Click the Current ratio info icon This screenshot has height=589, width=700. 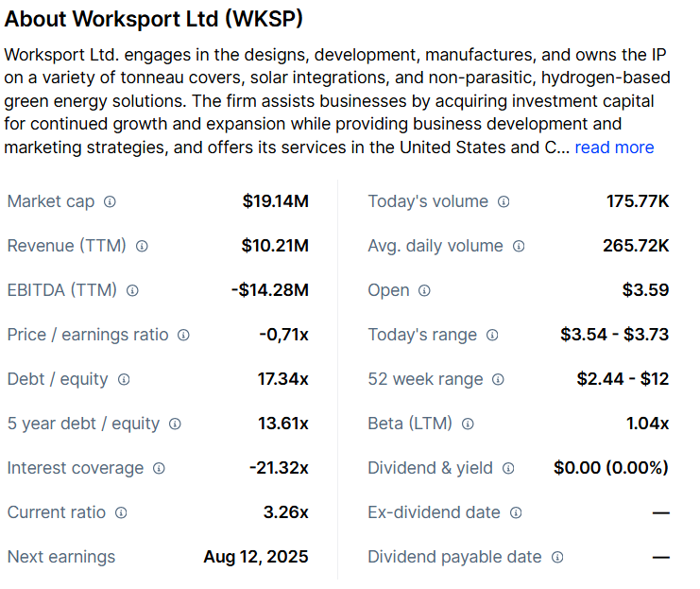[121, 513]
